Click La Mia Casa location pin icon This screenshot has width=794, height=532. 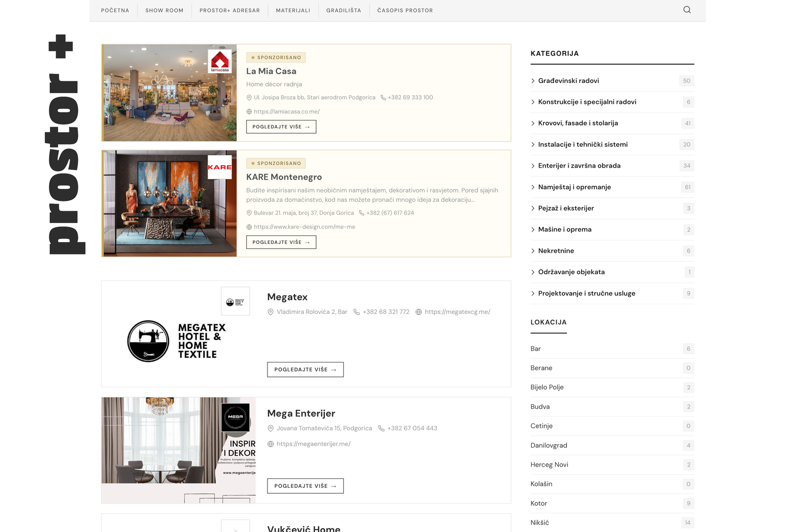(x=249, y=98)
